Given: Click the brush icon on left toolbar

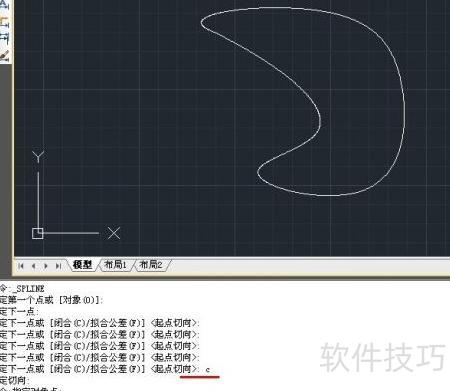Looking at the screenshot, I should 4,56.
